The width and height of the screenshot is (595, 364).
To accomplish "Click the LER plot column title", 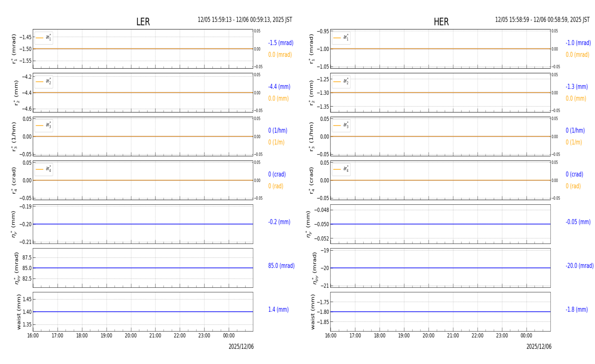I will coord(143,22).
